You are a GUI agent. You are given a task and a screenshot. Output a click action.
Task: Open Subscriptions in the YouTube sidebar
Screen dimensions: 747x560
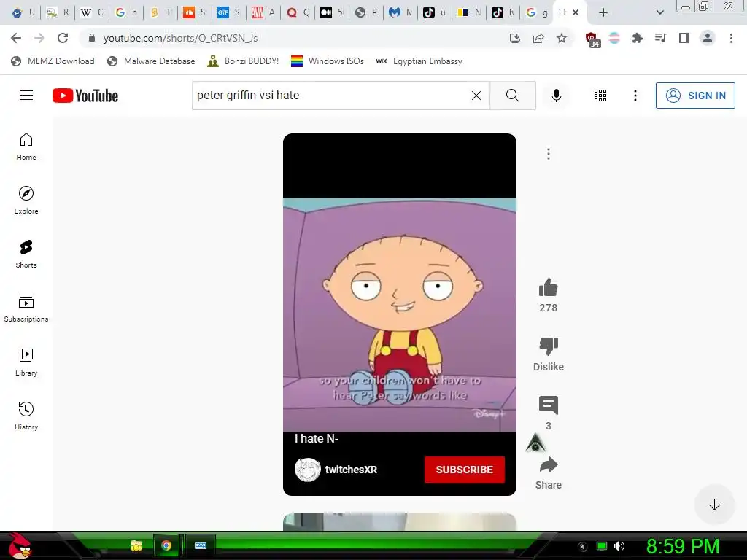coord(26,308)
